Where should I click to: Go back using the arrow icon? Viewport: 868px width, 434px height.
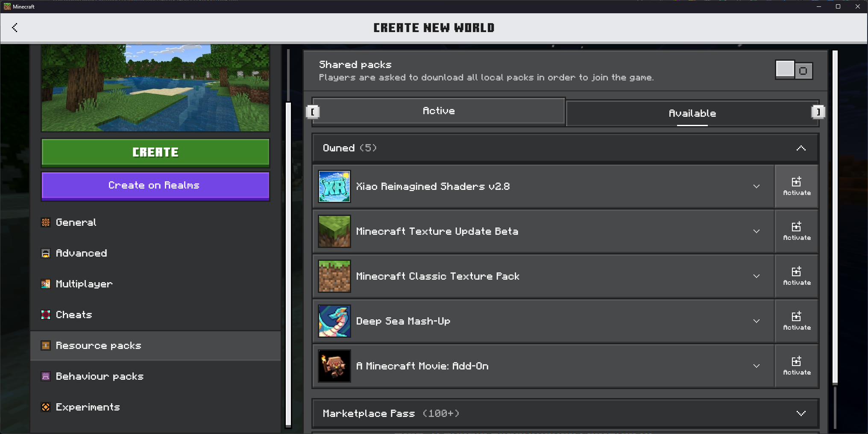click(x=15, y=28)
